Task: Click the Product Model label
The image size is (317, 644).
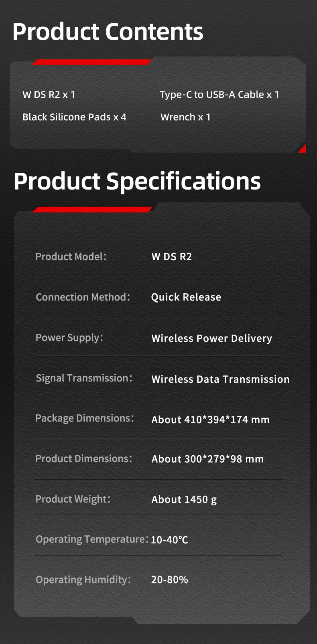Action: 71,256
